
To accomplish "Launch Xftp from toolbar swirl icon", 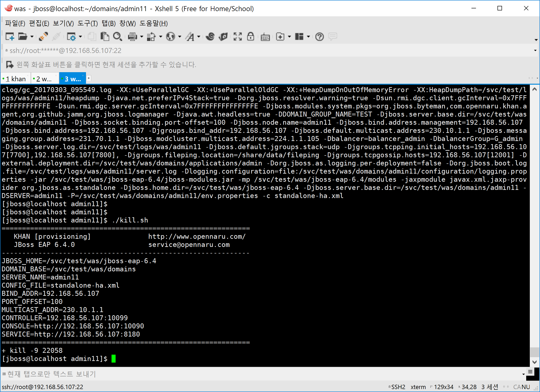I will point(210,37).
